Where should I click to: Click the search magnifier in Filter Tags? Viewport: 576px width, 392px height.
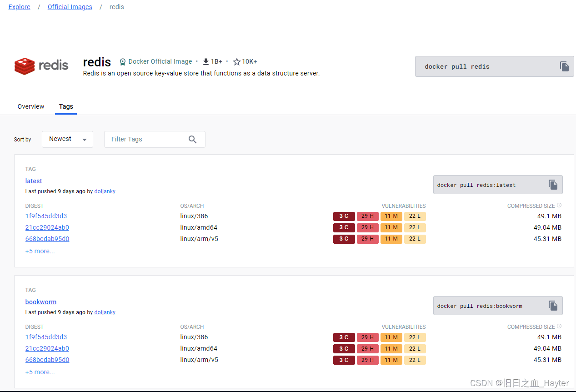click(x=193, y=140)
